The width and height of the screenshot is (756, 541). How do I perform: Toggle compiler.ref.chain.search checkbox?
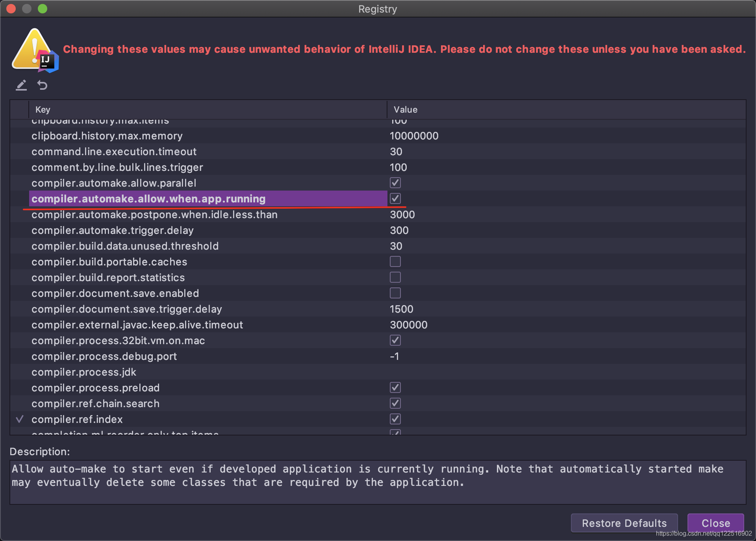pos(395,403)
